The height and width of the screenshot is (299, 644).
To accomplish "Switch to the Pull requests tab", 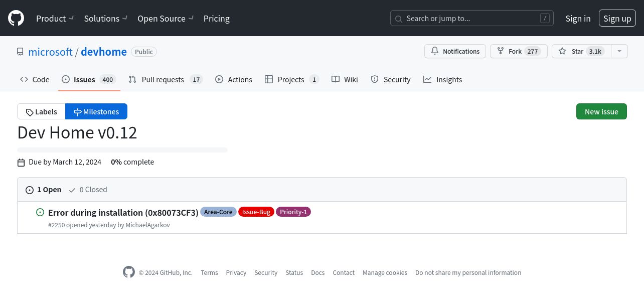I will (x=166, y=79).
